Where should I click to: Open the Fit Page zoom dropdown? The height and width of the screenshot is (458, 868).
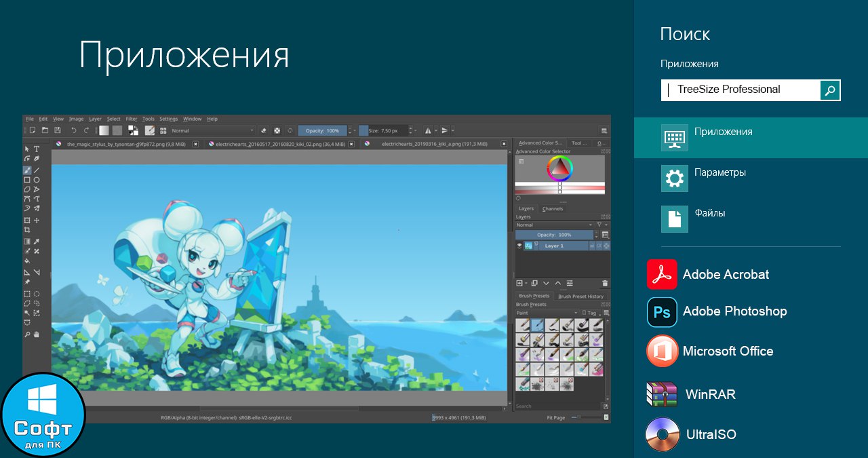pyautogui.click(x=557, y=417)
